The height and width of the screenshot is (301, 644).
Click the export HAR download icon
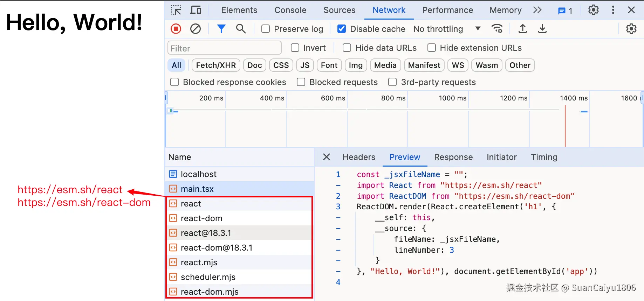(542, 29)
